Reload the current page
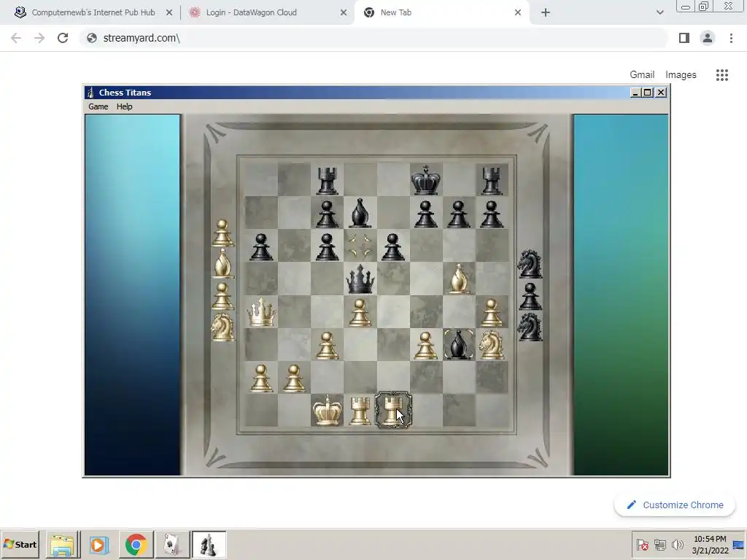747x560 pixels. tap(63, 38)
